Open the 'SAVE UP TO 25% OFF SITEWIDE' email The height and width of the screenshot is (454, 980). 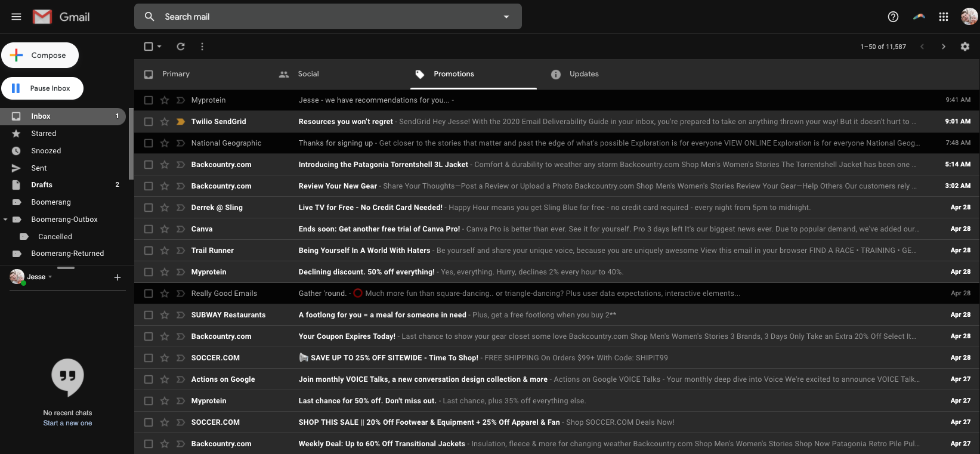557,358
